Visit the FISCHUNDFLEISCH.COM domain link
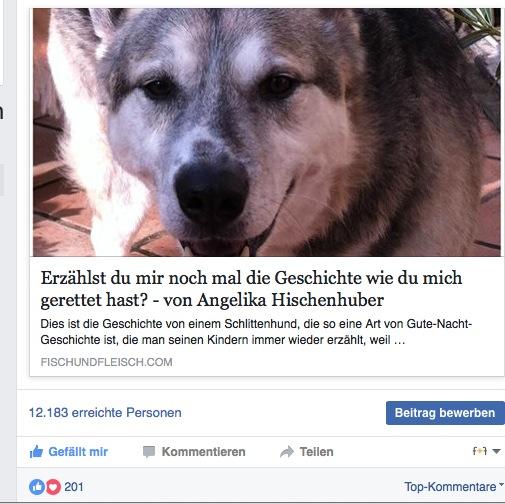Image resolution: width=505 pixels, height=504 pixels. [106, 362]
